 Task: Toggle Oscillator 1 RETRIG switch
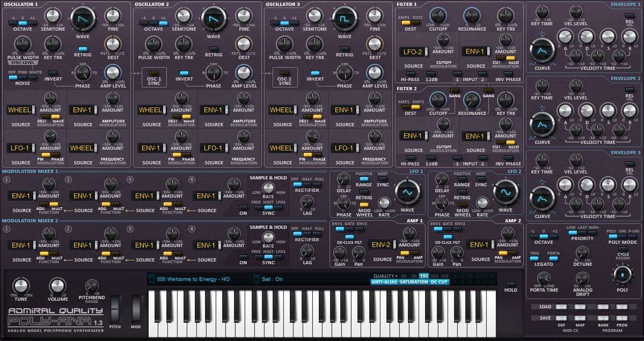(83, 49)
